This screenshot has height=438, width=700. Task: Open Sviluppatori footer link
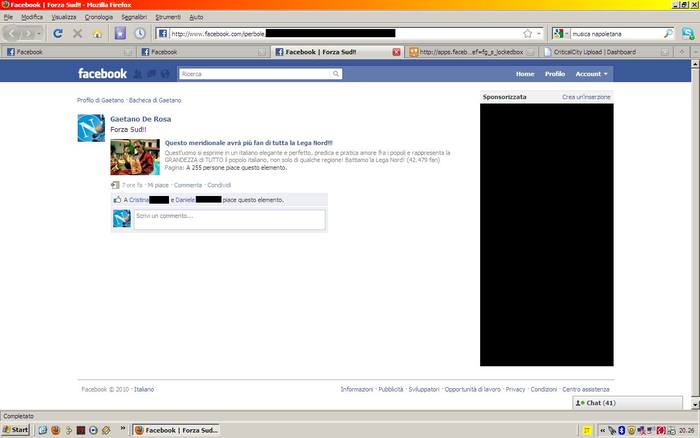click(x=424, y=389)
